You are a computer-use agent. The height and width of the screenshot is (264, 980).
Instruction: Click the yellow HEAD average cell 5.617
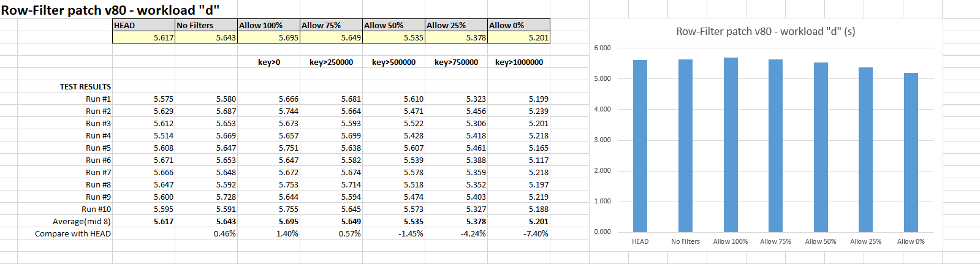click(x=143, y=37)
